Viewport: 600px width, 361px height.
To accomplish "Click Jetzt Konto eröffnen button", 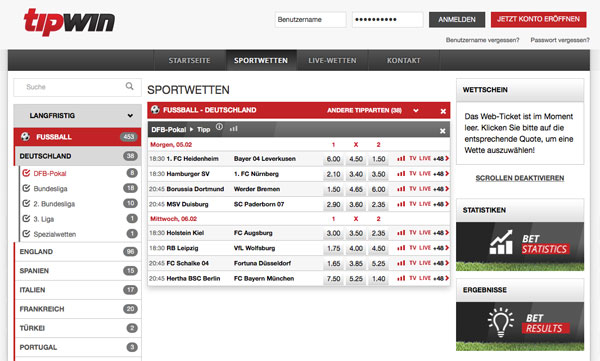I will tap(538, 19).
